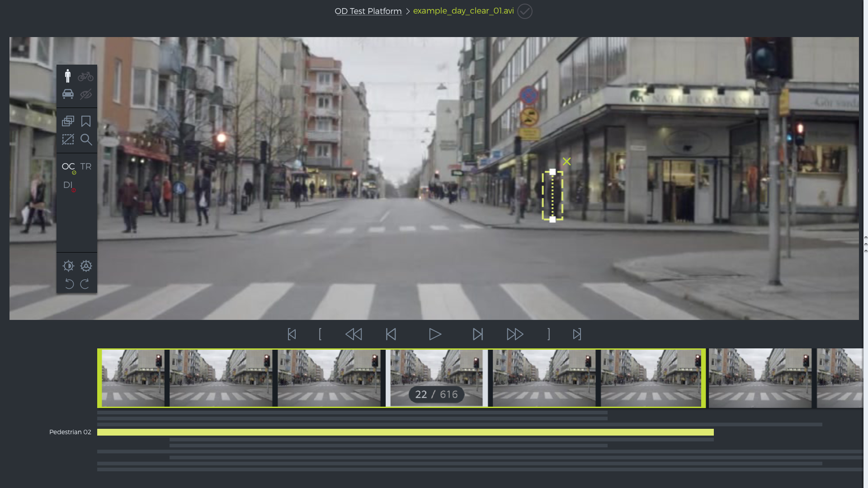Select the vehicle annotation tool
Image resolution: width=868 pixels, height=488 pixels.
point(68,94)
